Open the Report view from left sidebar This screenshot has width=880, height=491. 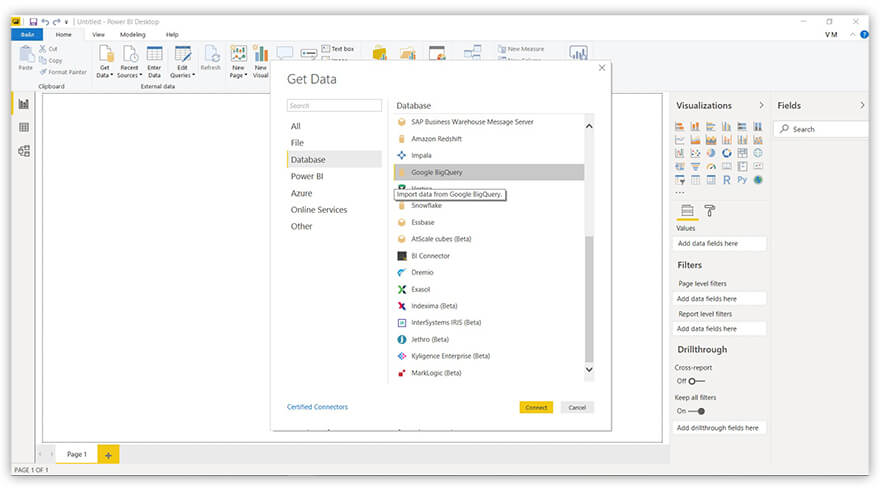click(x=24, y=104)
